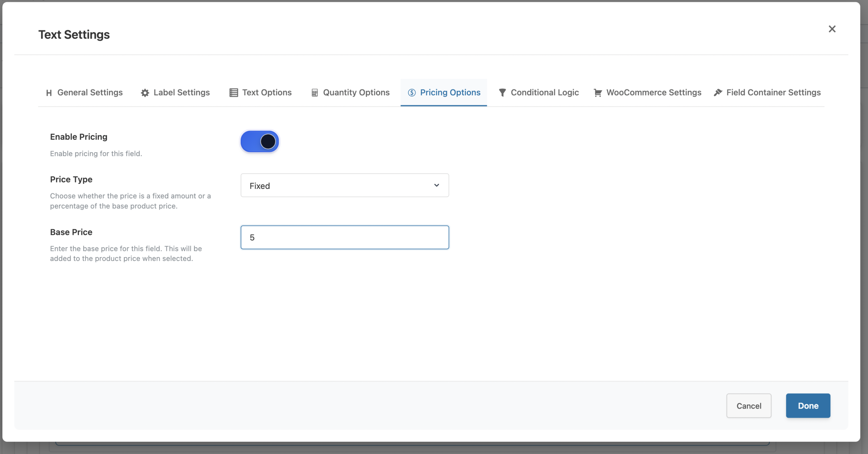Click the pin icon beside Field Container Settings

point(718,93)
